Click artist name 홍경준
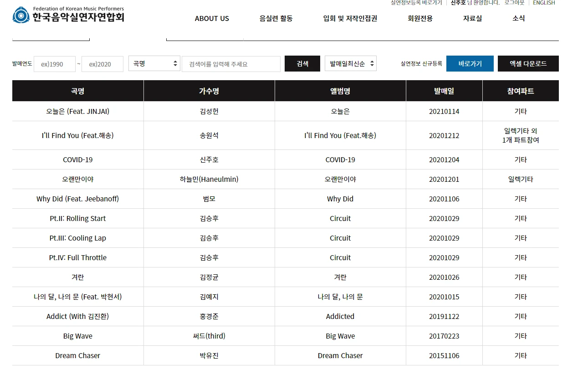The height and width of the screenshot is (375, 588). (x=209, y=316)
